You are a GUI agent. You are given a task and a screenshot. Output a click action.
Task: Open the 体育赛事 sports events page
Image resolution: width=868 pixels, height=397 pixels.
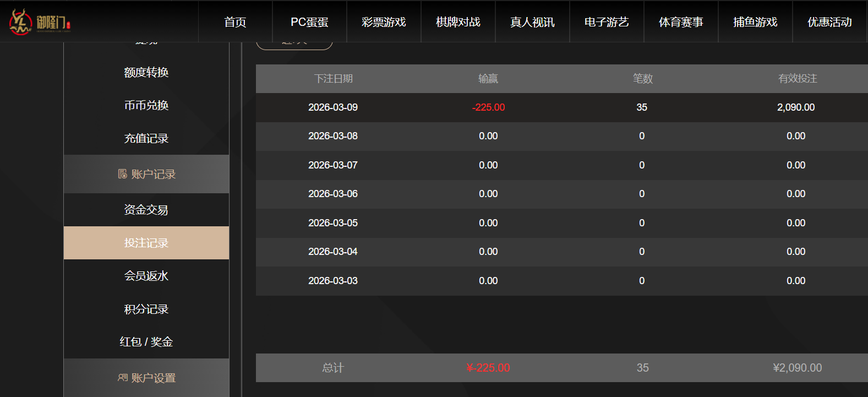681,21
